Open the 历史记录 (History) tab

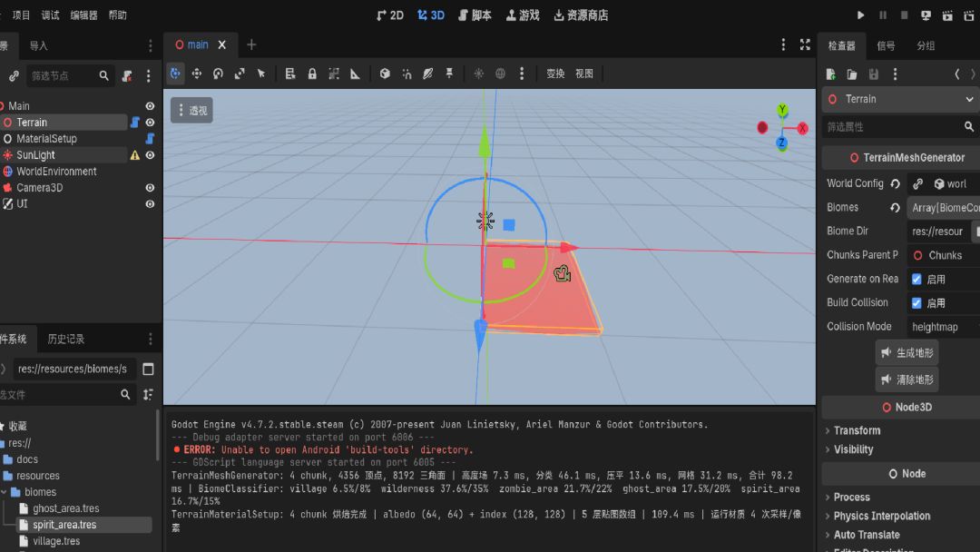[x=66, y=339]
